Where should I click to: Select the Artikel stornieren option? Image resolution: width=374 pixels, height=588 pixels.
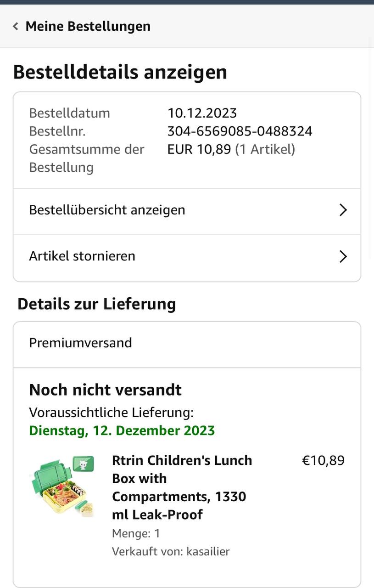tap(82, 256)
